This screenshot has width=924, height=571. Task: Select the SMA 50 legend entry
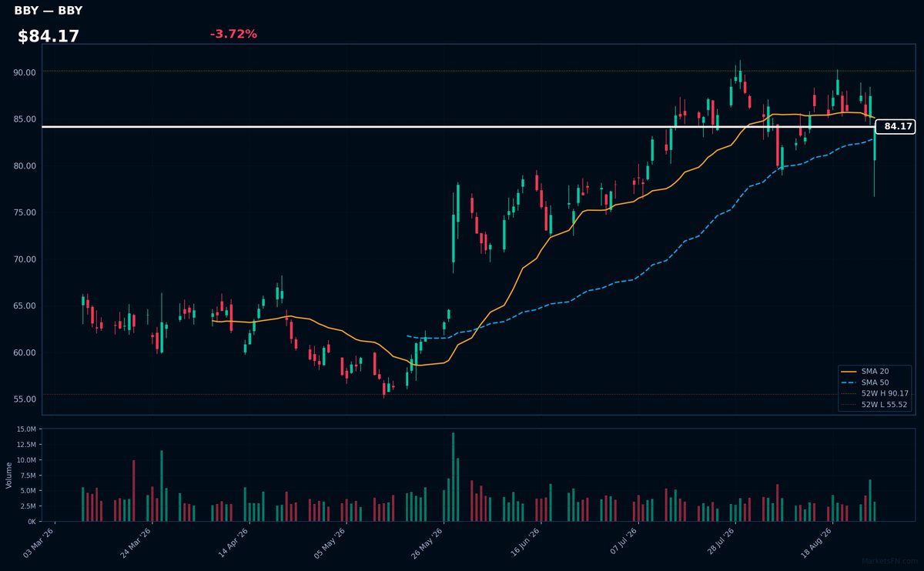(875, 382)
